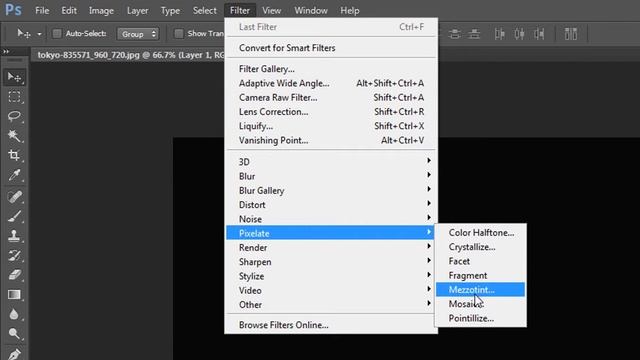This screenshot has height=360, width=640.
Task: Open the File menu
Action: 42,11
